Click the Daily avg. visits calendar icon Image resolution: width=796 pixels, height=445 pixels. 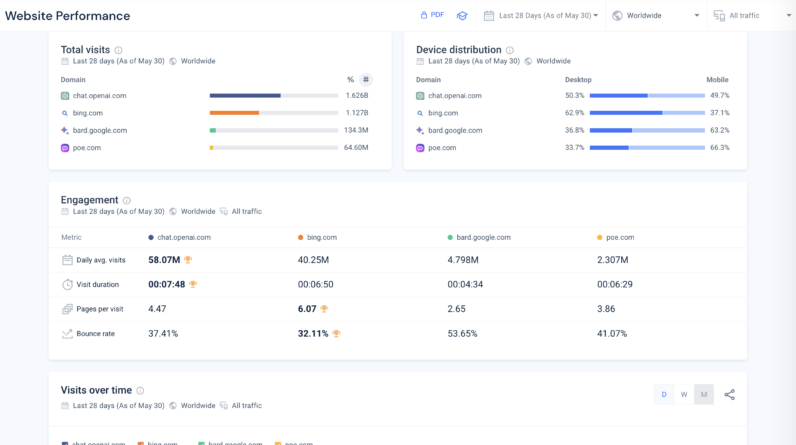point(66,260)
